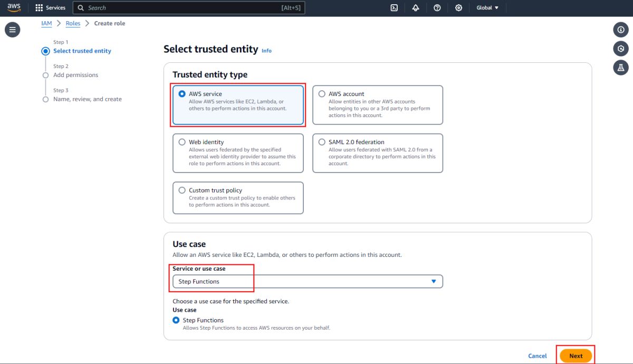
Task: Toggle the hamburger navigation menu
Action: 13,30
